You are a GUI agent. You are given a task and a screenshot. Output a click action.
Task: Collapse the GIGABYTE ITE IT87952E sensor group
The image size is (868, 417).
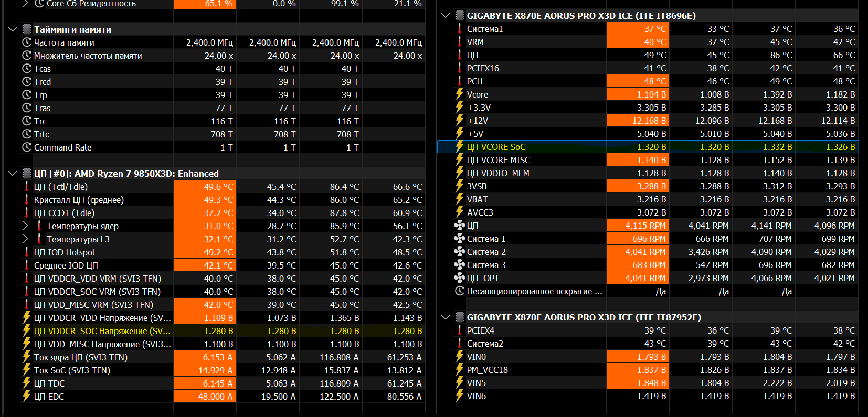(446, 317)
